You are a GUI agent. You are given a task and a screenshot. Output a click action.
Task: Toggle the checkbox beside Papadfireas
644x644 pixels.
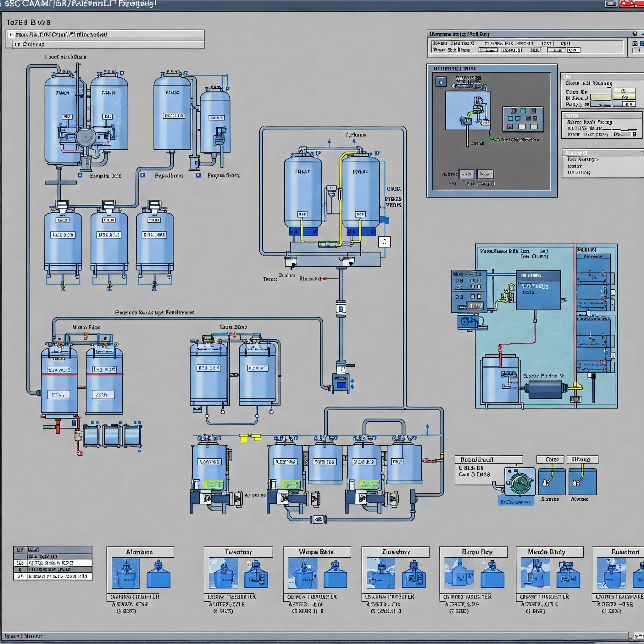(143, 175)
